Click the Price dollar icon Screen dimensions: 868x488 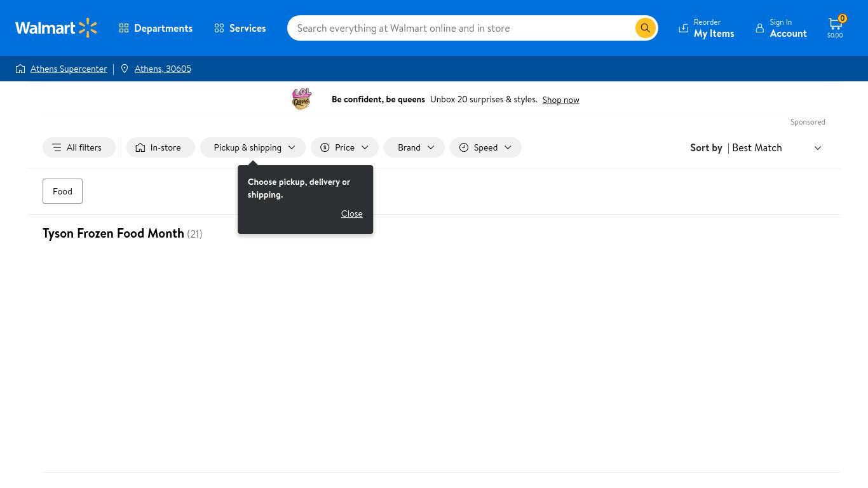[x=325, y=147]
